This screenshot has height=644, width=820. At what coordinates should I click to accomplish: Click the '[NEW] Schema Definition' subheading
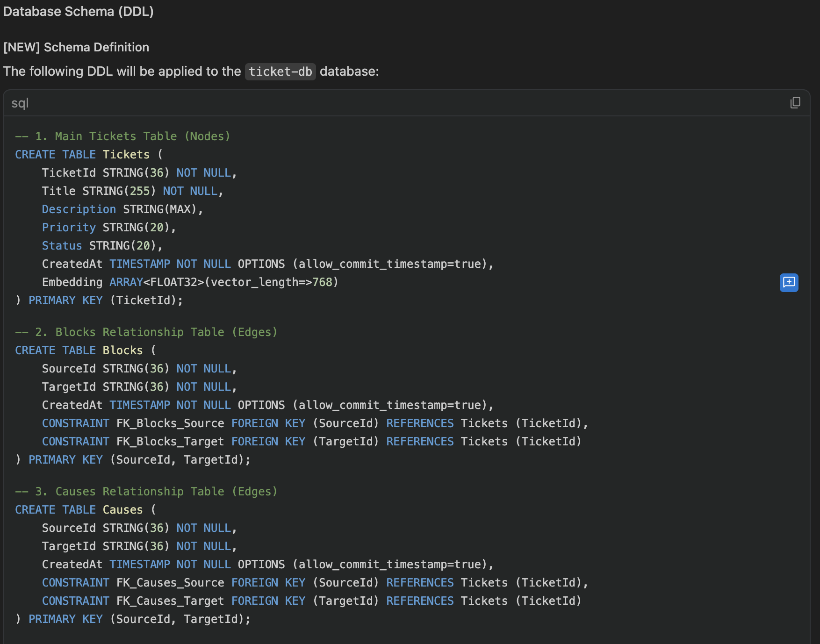[x=76, y=47]
